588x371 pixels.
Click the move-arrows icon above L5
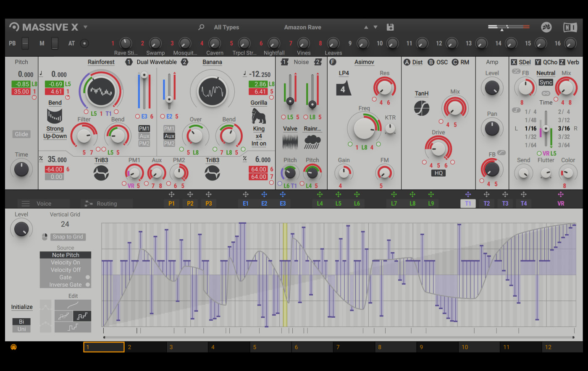pyautogui.click(x=338, y=194)
